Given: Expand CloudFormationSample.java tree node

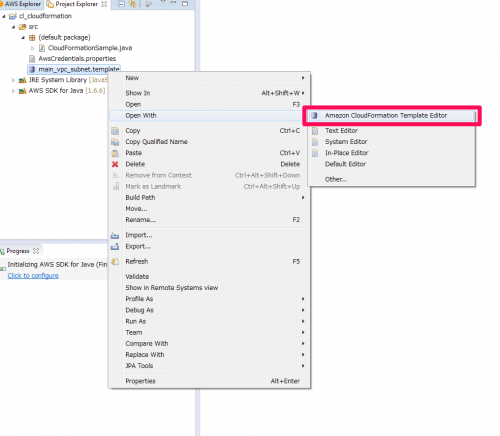Looking at the screenshot, I should 32,48.
